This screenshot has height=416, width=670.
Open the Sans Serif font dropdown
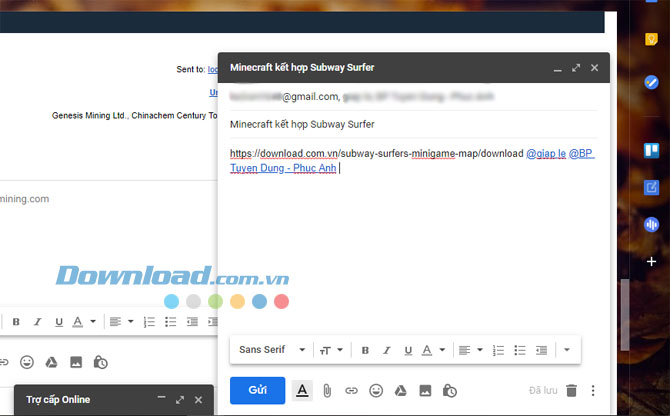pos(272,350)
